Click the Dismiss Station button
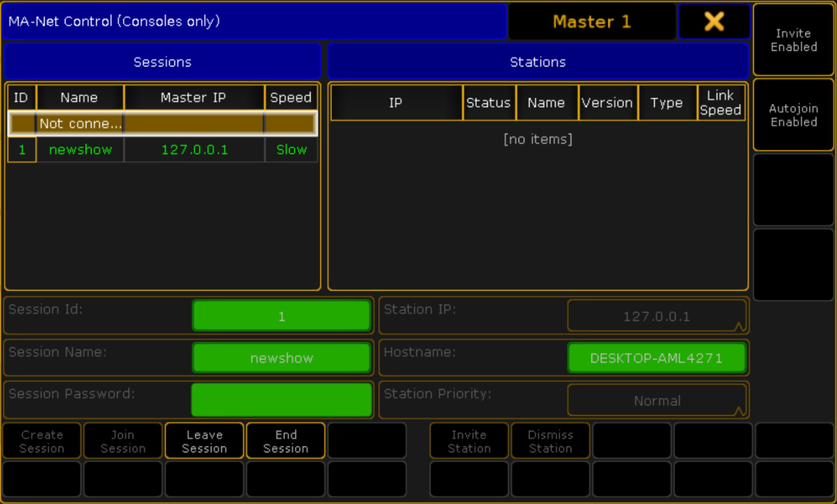 [x=550, y=441]
